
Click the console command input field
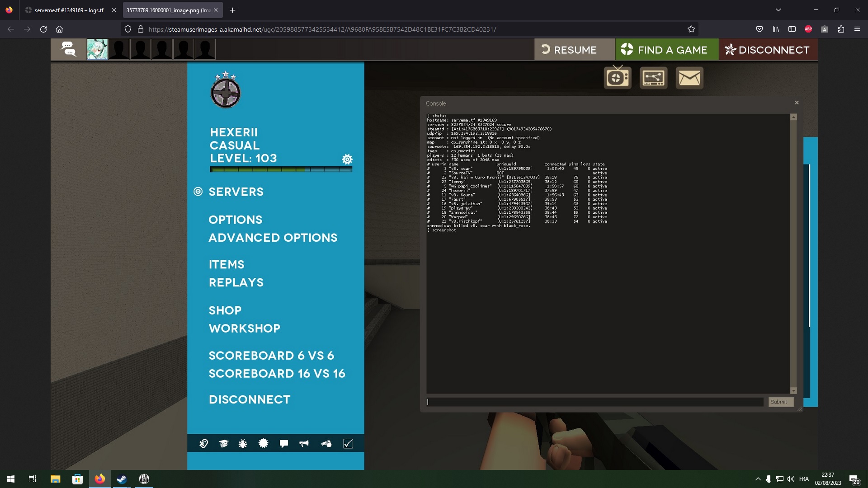tap(595, 402)
